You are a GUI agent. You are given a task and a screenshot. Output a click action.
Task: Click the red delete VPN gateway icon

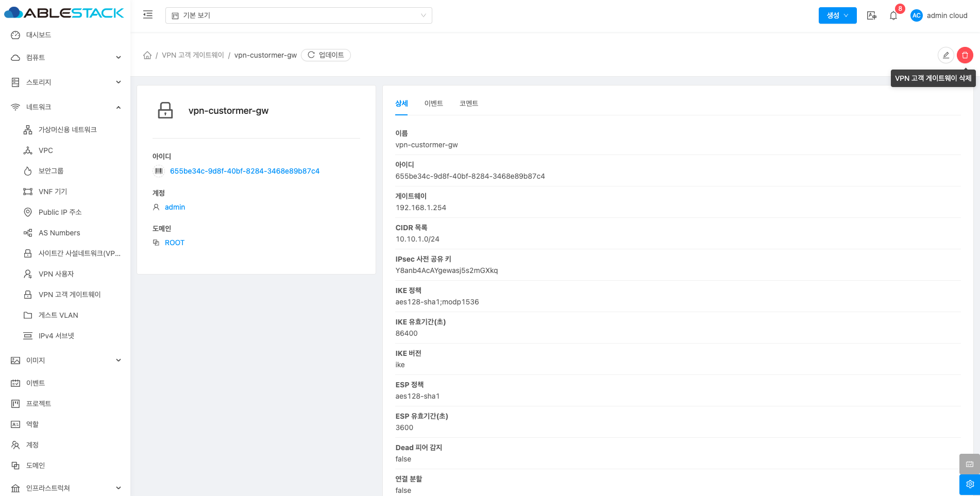pyautogui.click(x=965, y=55)
